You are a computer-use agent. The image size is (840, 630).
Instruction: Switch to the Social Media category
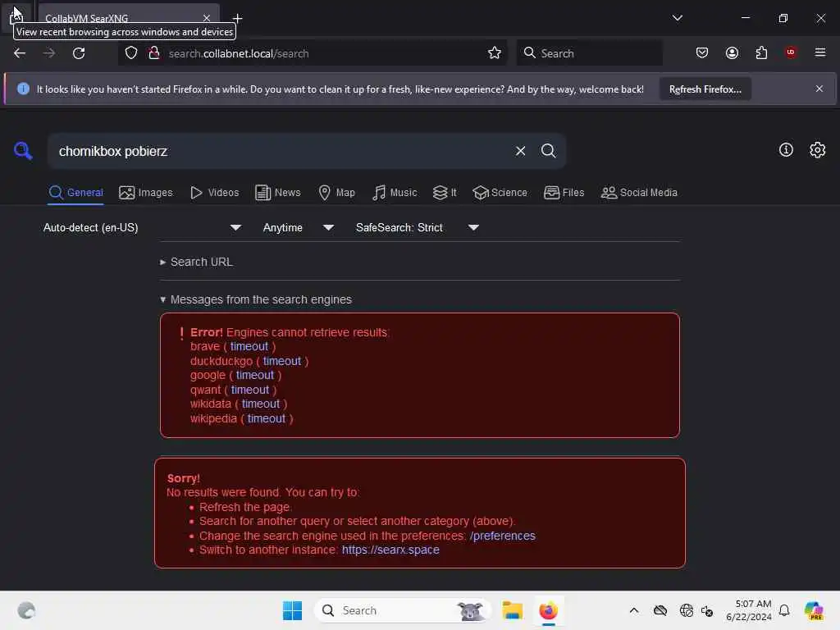[x=639, y=192]
